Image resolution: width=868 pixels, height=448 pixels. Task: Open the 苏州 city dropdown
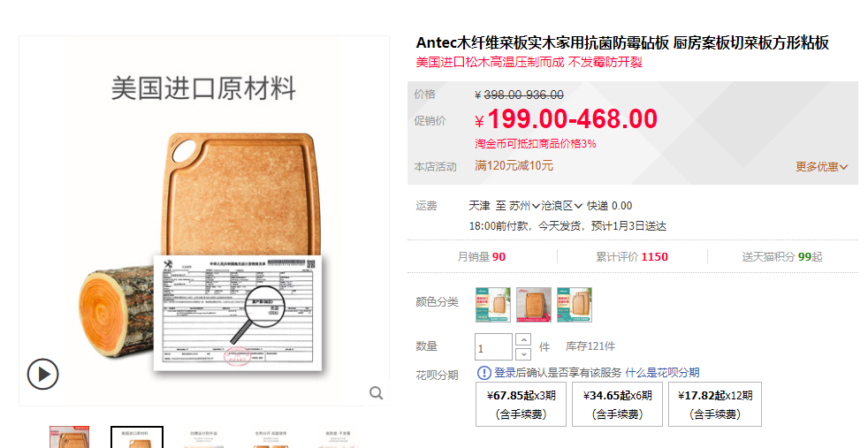point(524,206)
